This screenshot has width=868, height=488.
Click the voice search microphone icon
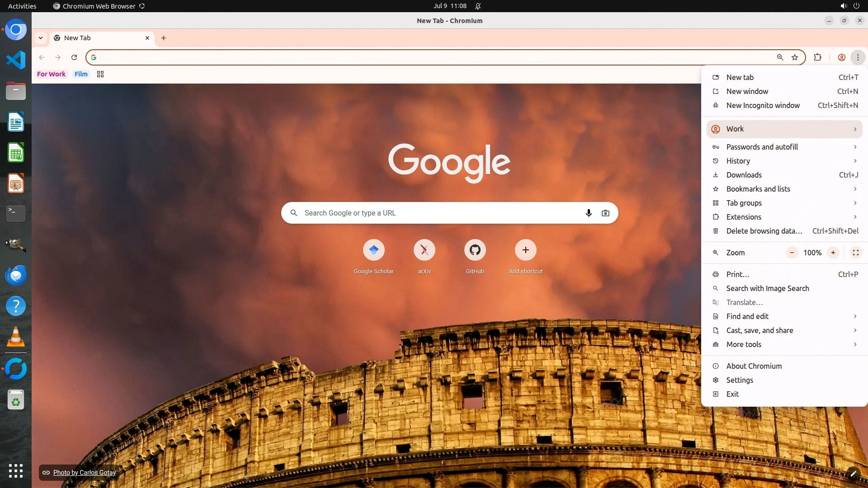tap(589, 213)
